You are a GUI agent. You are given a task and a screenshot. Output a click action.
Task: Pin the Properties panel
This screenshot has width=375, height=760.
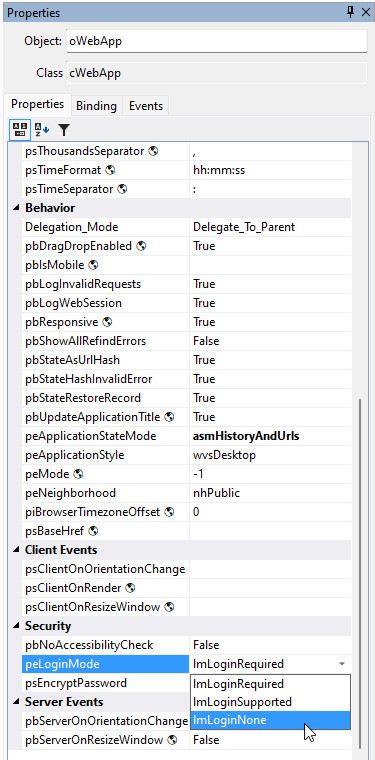pyautogui.click(x=351, y=13)
